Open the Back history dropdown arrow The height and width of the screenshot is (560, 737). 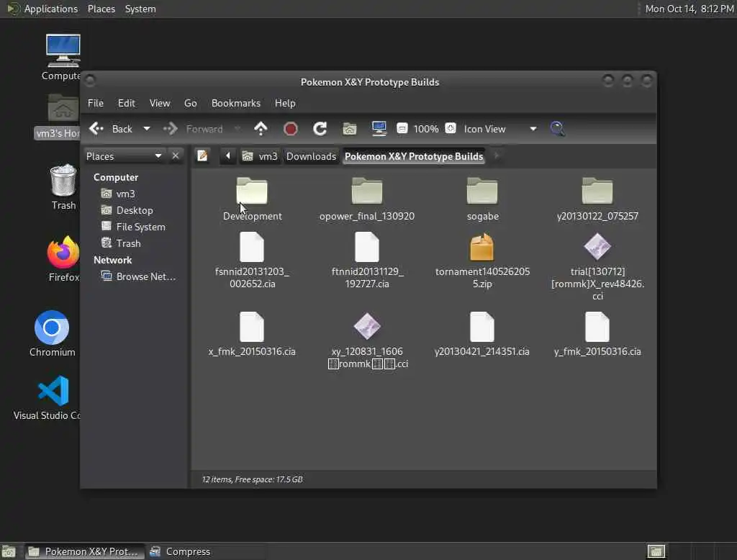tap(147, 129)
